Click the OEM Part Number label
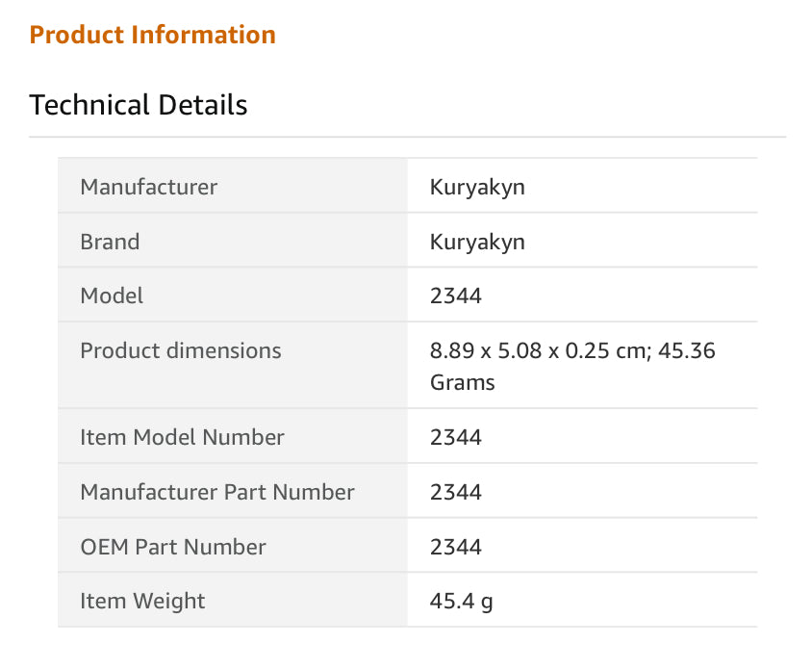 [173, 547]
